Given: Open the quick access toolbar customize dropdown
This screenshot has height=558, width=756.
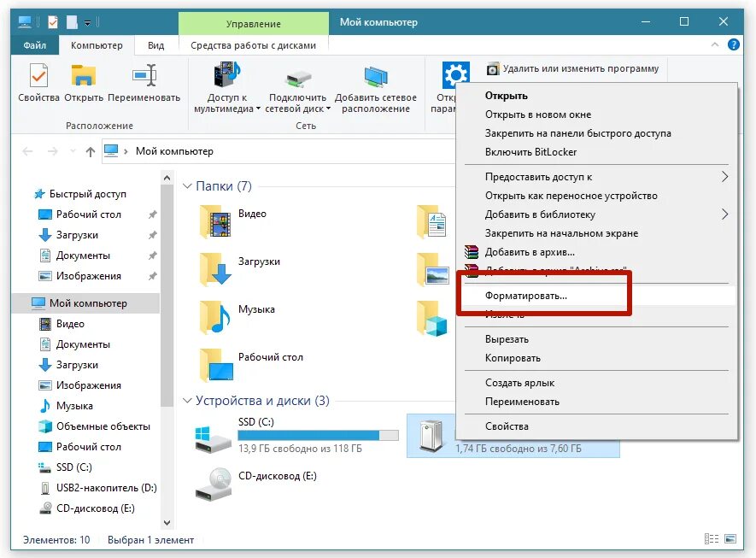Looking at the screenshot, I should [x=87, y=23].
